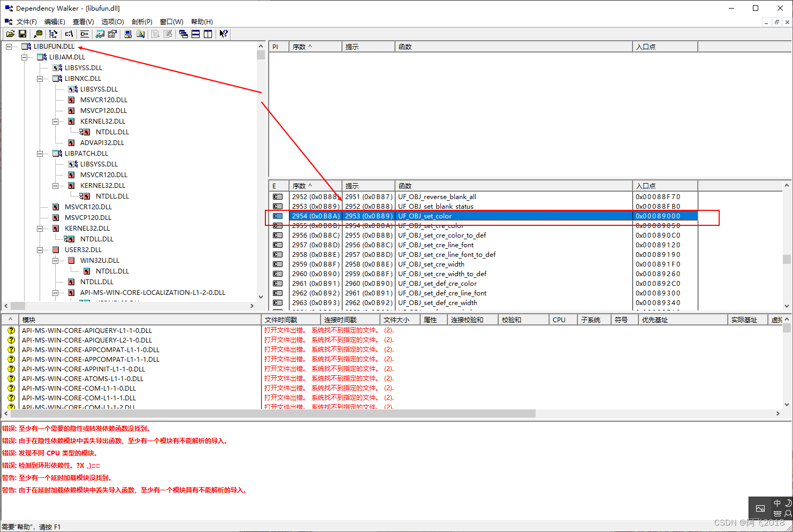Toggle the View Full Paths (c:\) icon

(68, 34)
